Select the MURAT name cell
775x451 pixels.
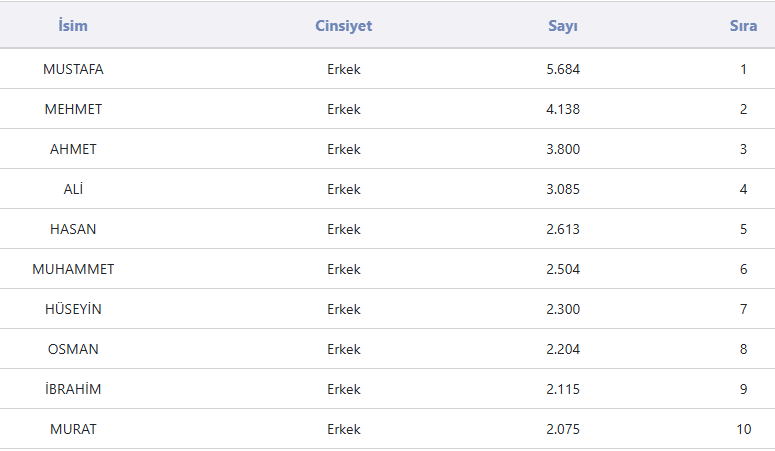click(73, 429)
